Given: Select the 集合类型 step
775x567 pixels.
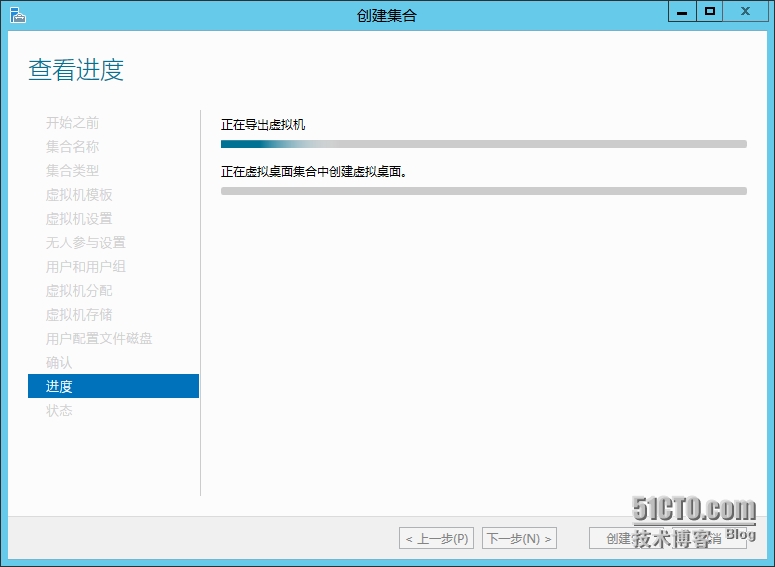Looking at the screenshot, I should click(73, 171).
